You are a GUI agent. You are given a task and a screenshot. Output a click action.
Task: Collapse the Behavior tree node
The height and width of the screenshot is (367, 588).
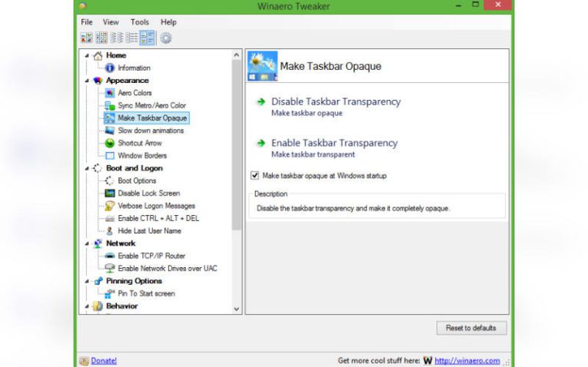pos(87,306)
